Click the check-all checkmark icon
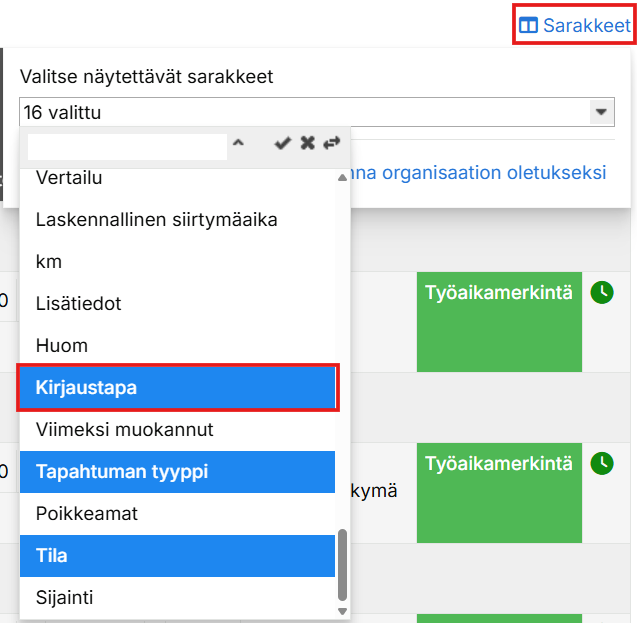 [283, 144]
